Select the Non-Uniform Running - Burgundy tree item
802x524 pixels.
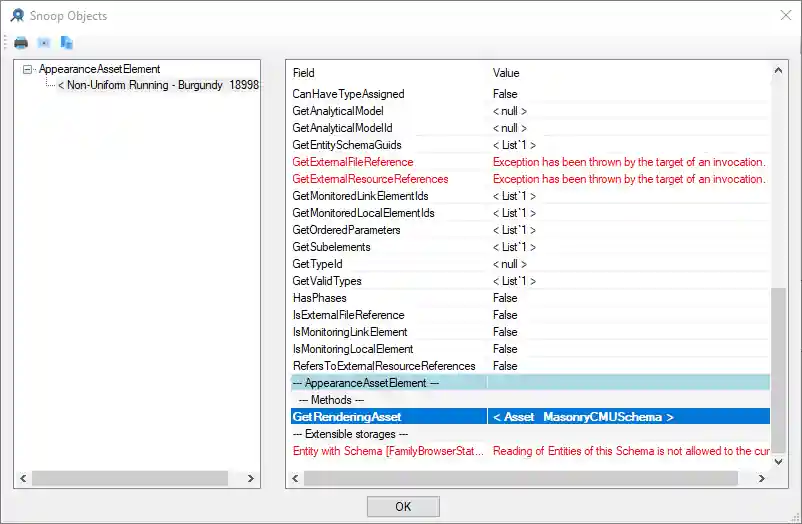click(x=158, y=85)
